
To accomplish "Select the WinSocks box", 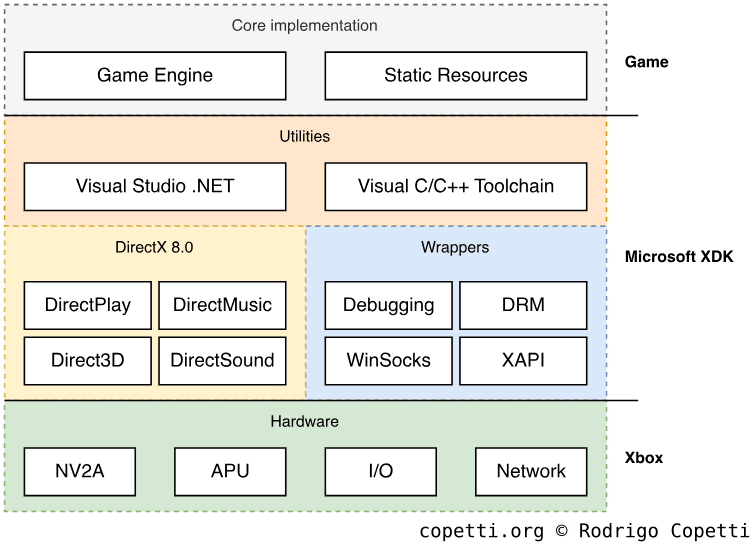I will (x=389, y=361).
